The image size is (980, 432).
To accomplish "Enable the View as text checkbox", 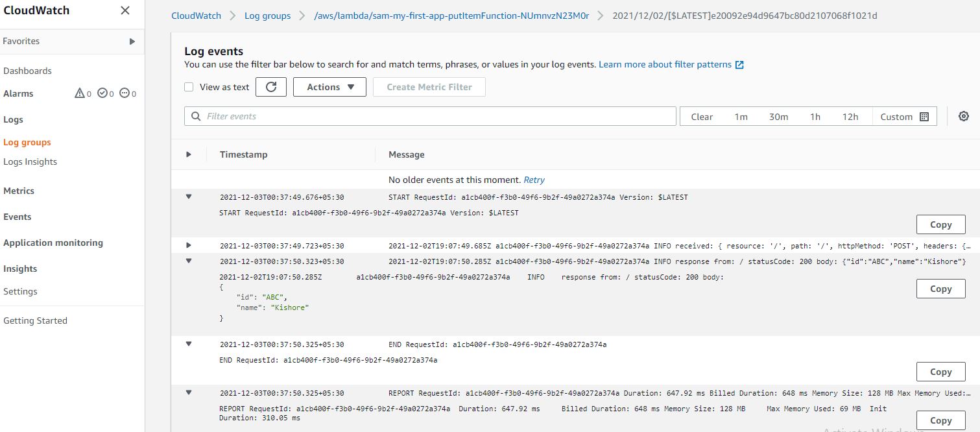I will coord(189,87).
